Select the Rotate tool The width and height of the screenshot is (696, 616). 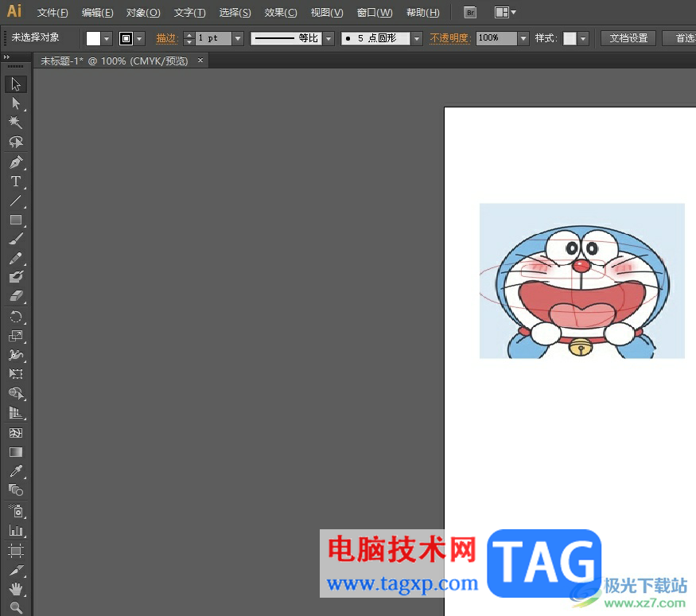click(x=16, y=317)
